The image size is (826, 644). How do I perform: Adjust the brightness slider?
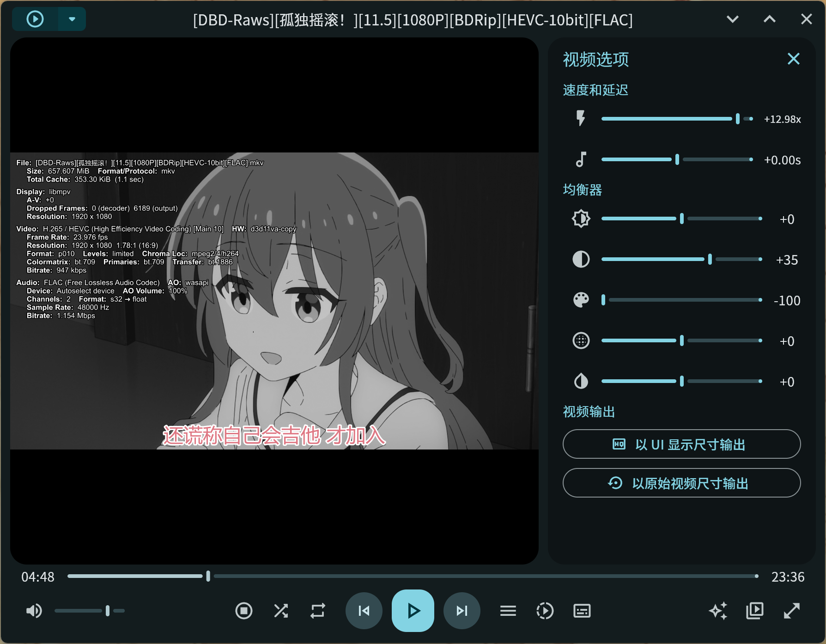coord(682,219)
